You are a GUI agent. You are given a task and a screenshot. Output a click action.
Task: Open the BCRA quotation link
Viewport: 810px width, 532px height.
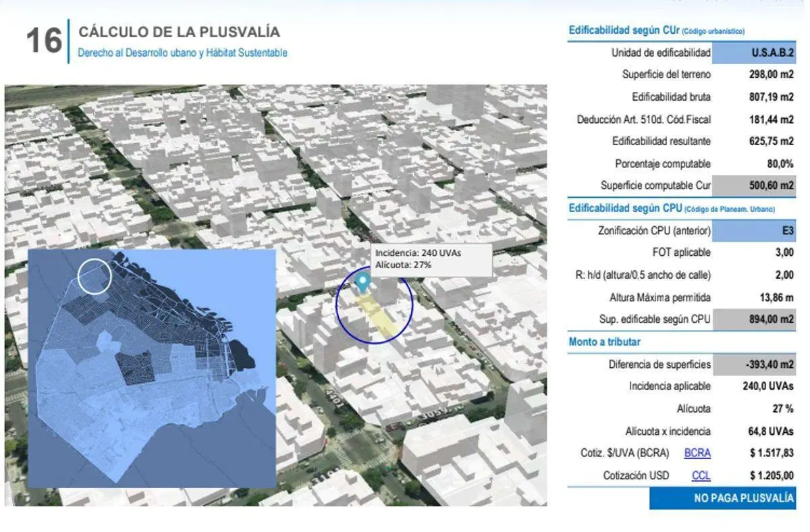click(697, 453)
